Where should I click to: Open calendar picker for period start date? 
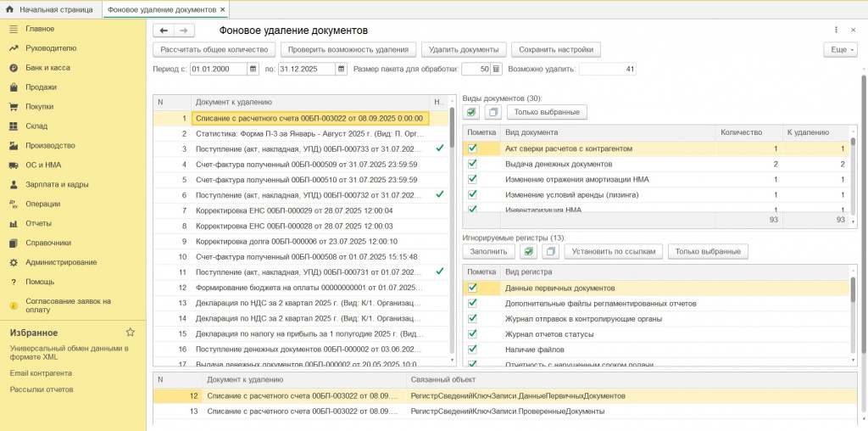tap(253, 69)
